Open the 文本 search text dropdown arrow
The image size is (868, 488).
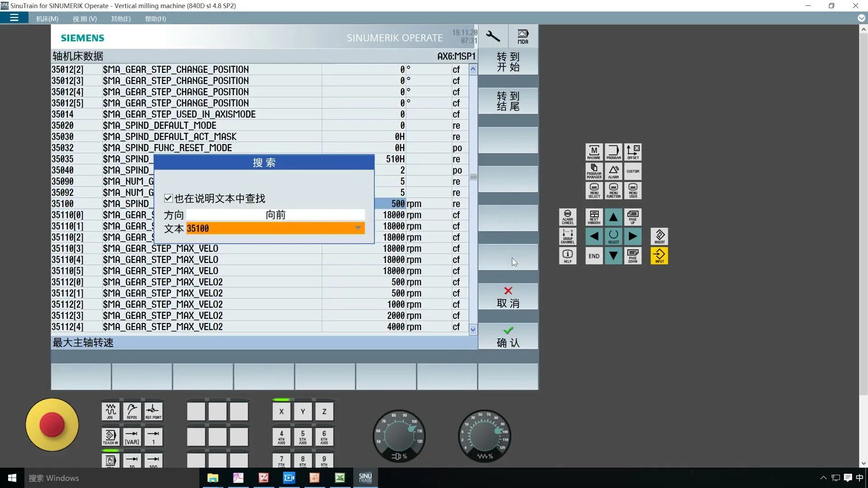click(358, 228)
